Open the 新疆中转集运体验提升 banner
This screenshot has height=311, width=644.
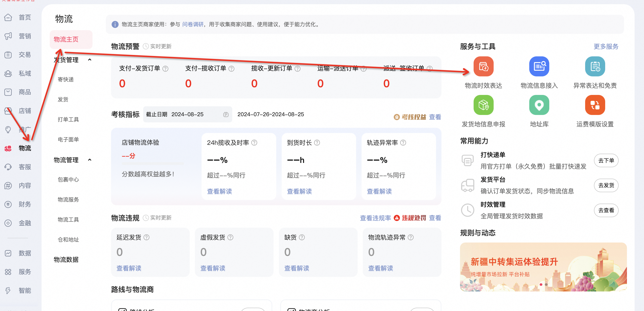coord(543,267)
